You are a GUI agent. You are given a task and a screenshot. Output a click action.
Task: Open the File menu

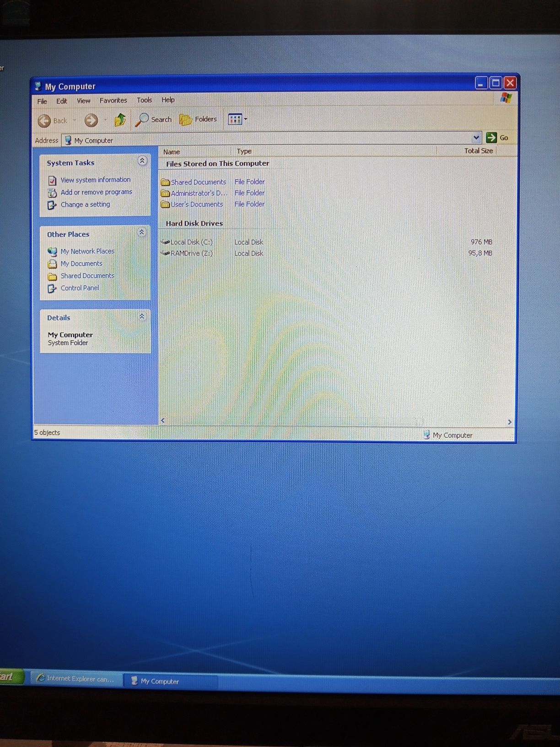click(42, 101)
